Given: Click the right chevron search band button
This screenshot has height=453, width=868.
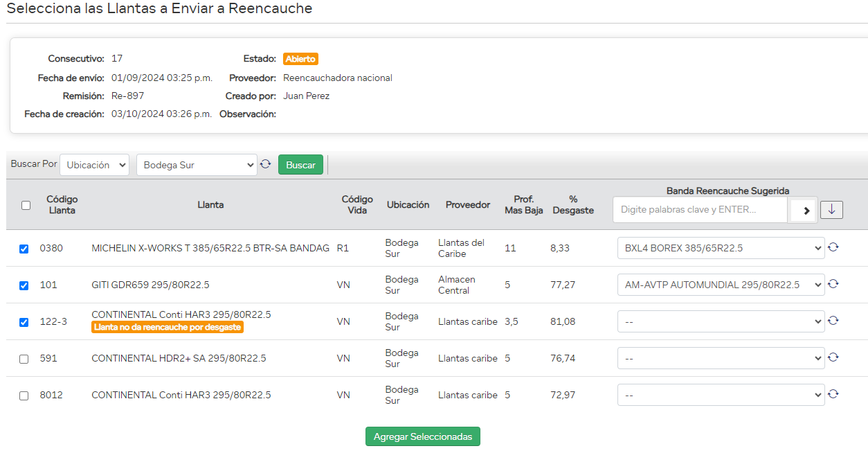Looking at the screenshot, I should (806, 210).
